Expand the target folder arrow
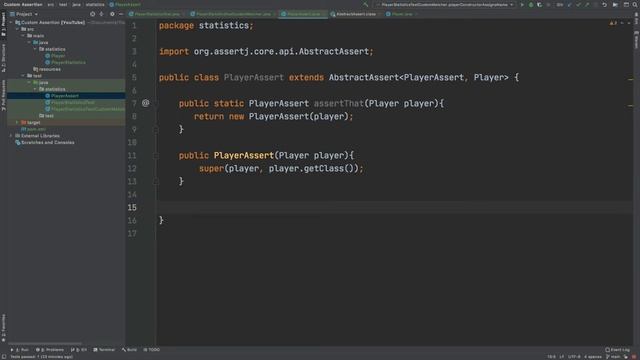 tap(17, 122)
